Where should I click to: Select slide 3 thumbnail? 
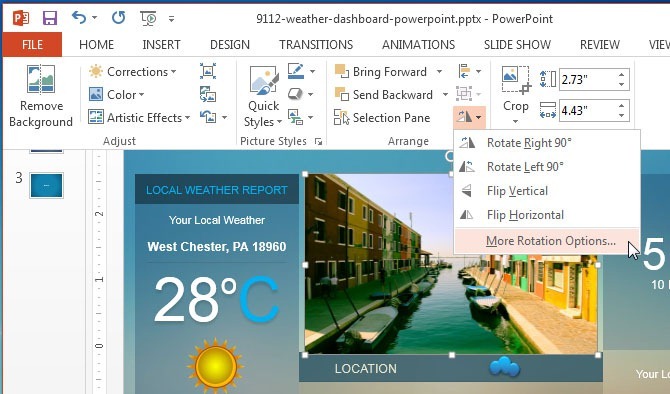pos(47,185)
